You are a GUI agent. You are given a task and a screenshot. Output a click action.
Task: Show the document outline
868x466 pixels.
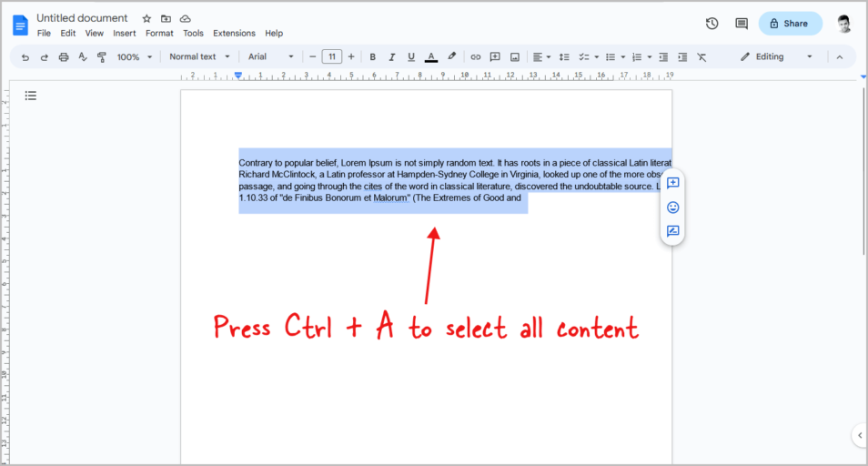(31, 96)
